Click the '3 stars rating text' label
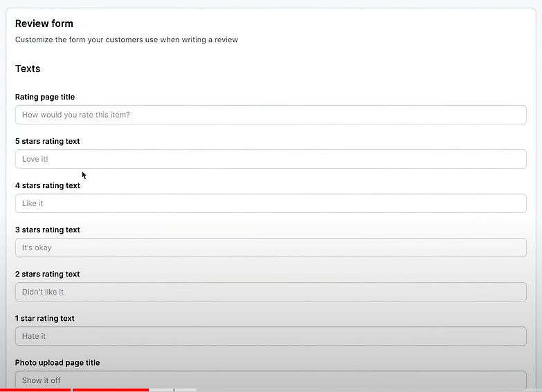This screenshot has width=542, height=392. click(x=47, y=230)
